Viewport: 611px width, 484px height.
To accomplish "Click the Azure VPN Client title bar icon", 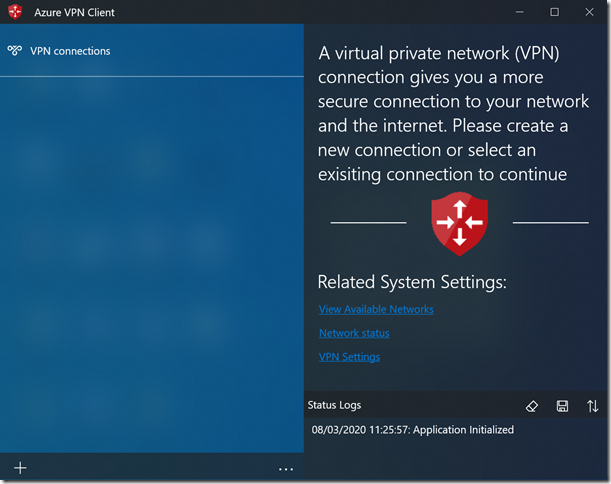I will [15, 12].
